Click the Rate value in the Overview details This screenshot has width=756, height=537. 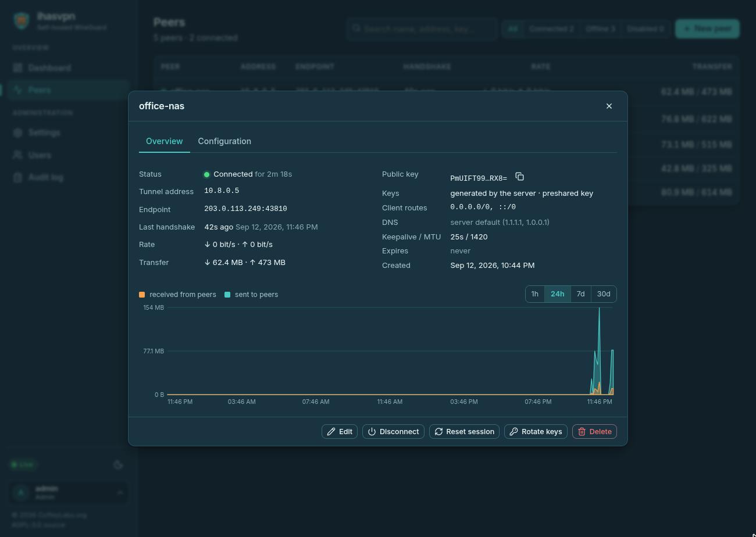(x=238, y=244)
